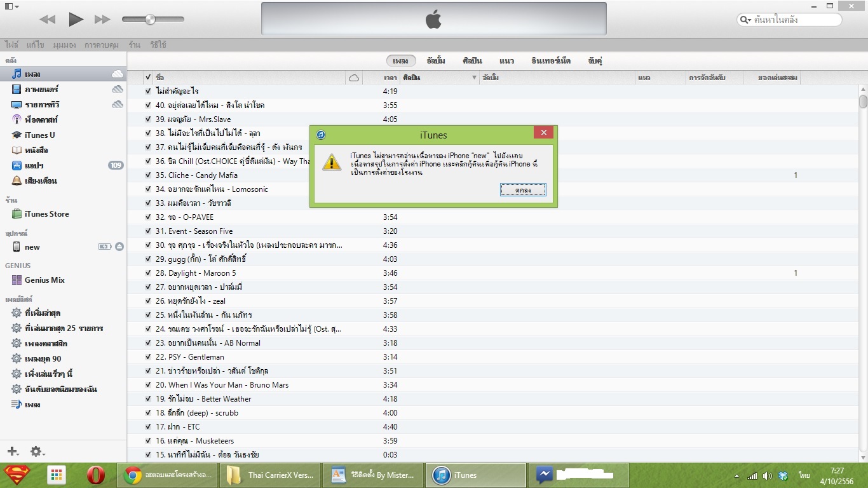
Task: Open the รายการทีวี TV shows library
Action: (x=42, y=104)
